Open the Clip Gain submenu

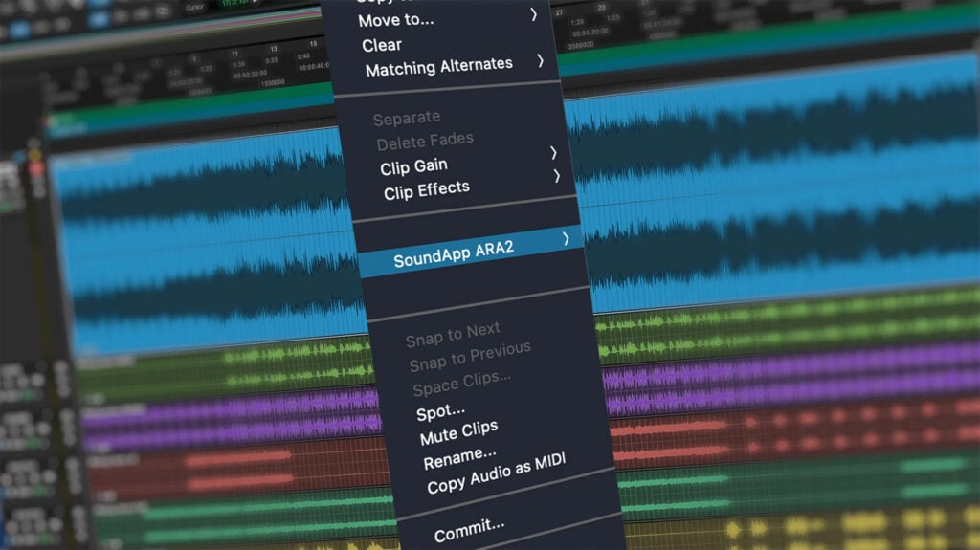pos(413,166)
